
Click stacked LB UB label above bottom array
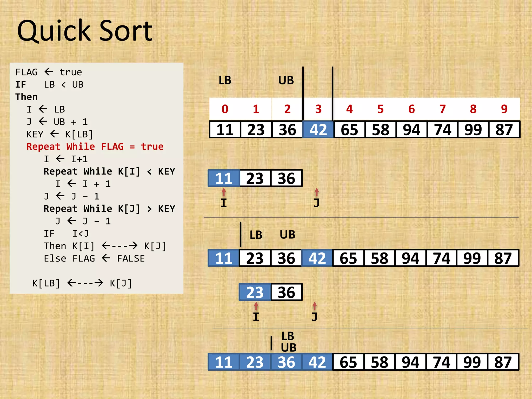288,342
